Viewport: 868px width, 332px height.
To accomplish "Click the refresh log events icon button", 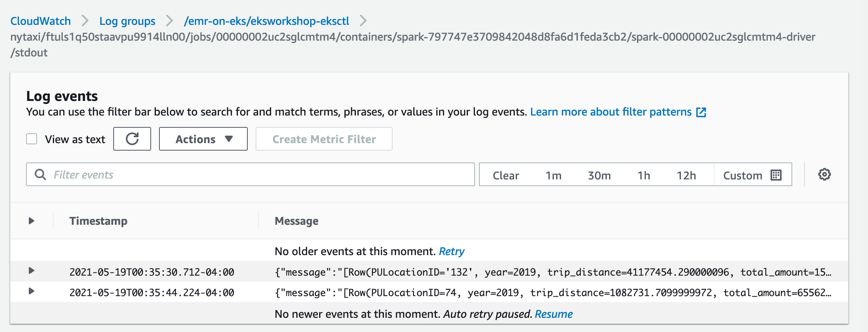I will click(132, 139).
